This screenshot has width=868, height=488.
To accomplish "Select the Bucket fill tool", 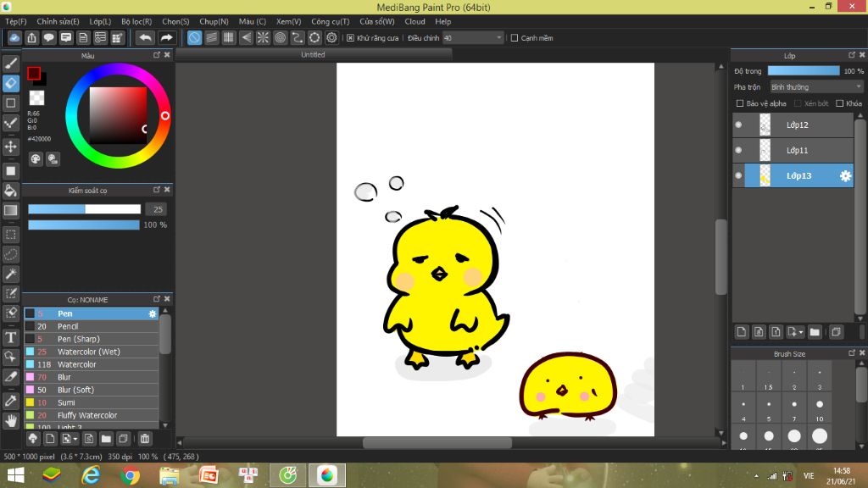I will (10, 191).
